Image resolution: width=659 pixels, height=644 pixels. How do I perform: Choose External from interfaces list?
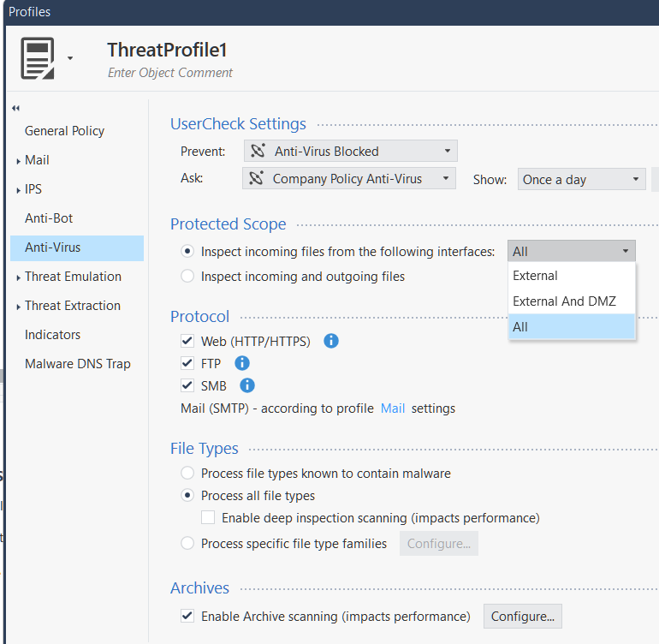click(572, 276)
